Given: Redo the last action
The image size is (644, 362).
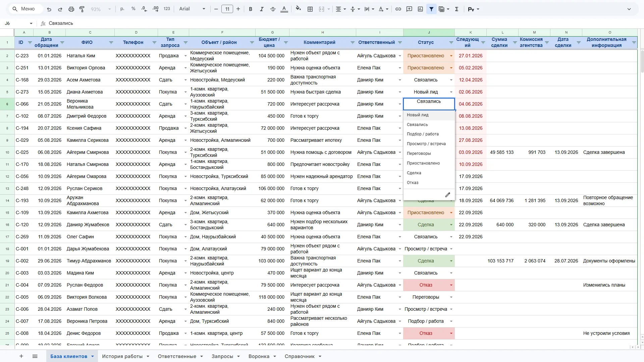Looking at the screenshot, I should pos(60,9).
